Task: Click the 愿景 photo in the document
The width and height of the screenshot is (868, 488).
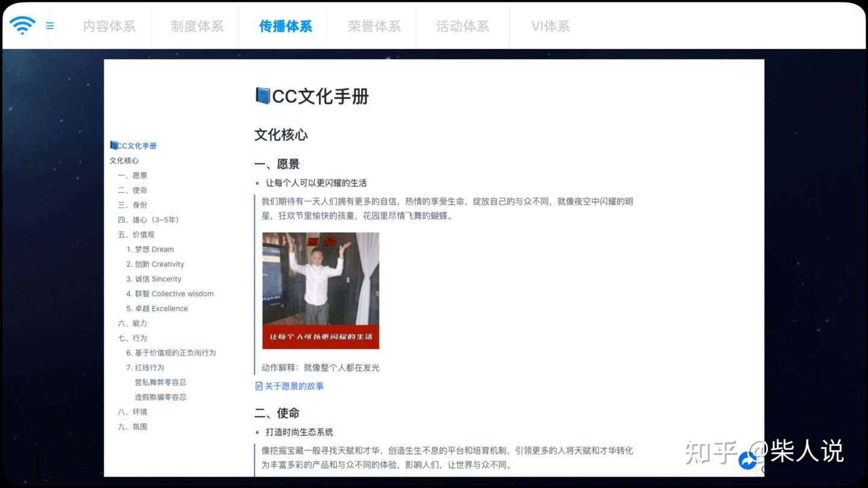Action: point(319,291)
